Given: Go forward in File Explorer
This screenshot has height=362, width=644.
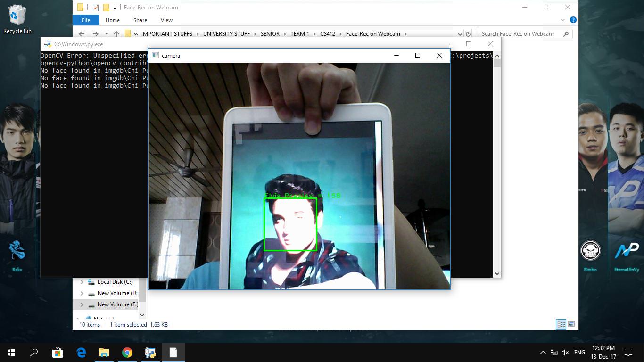Looking at the screenshot, I should [x=96, y=34].
